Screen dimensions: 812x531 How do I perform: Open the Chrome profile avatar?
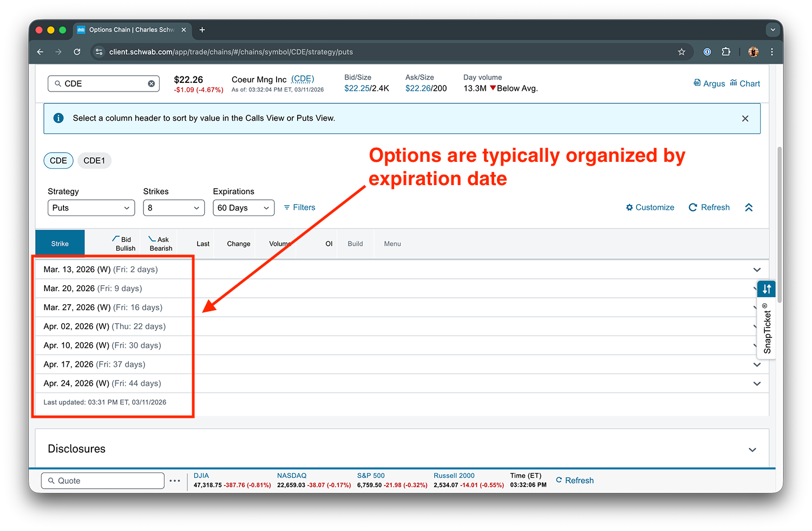coord(753,52)
